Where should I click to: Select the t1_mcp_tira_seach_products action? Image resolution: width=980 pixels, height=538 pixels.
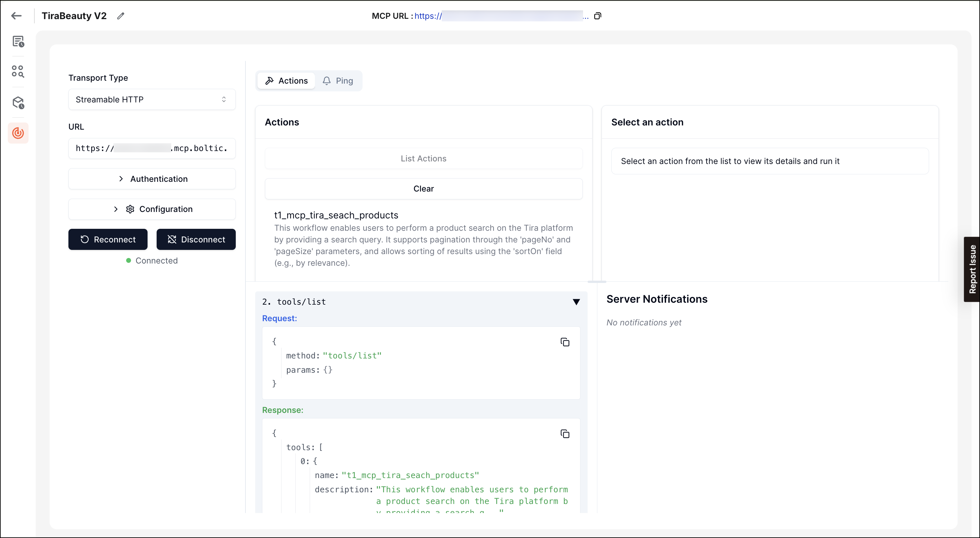424,239
